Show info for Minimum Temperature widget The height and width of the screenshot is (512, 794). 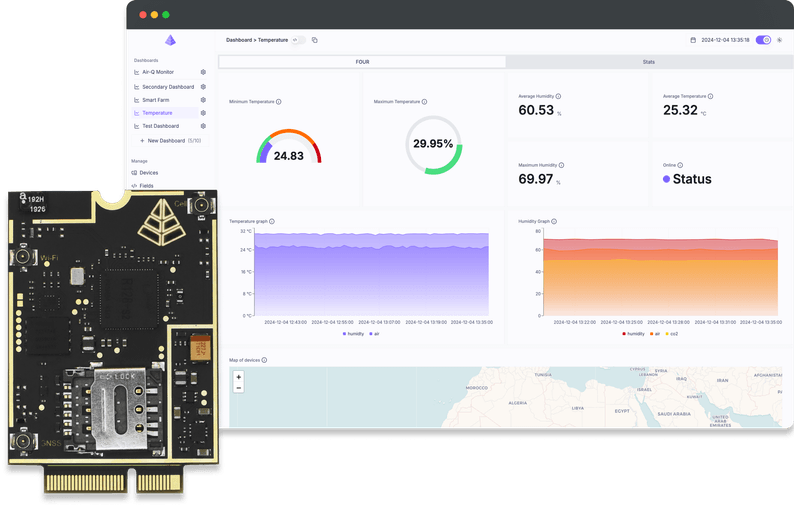point(279,102)
